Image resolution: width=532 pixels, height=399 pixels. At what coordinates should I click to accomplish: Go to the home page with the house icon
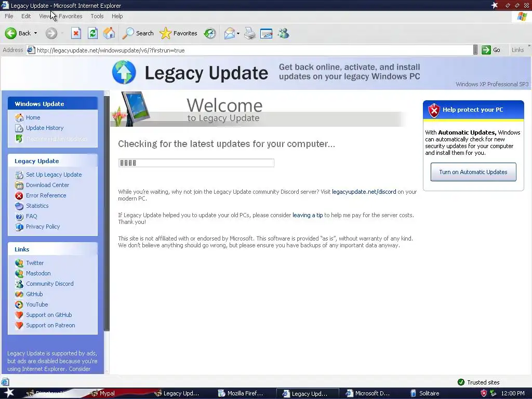coord(109,33)
